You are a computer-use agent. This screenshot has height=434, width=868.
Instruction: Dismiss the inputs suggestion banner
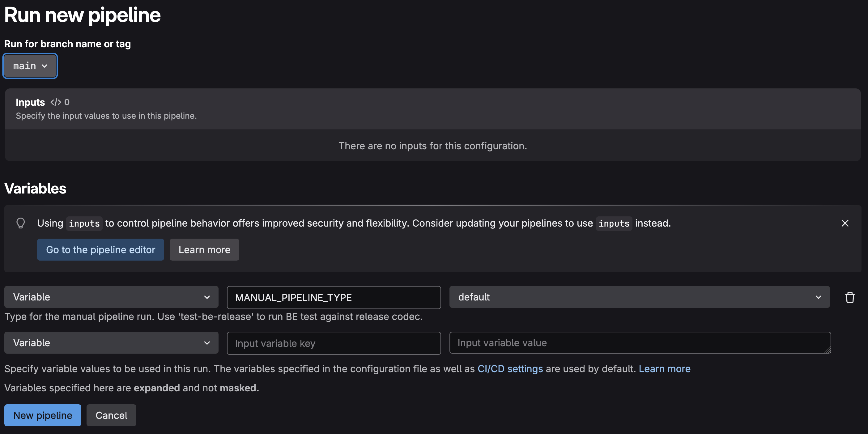pyautogui.click(x=845, y=223)
